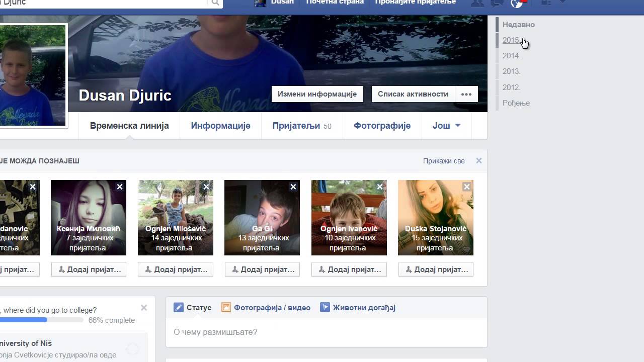Screen dimensions: 644x362
Task: Jump to 2012 on timeline
Action: point(511,87)
